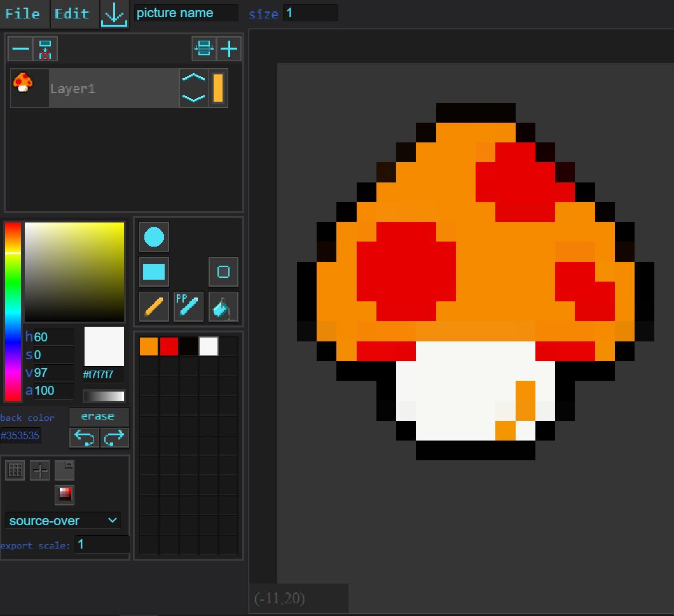Toggle Layer1 visibility orange bar
674x616 pixels.
point(218,88)
